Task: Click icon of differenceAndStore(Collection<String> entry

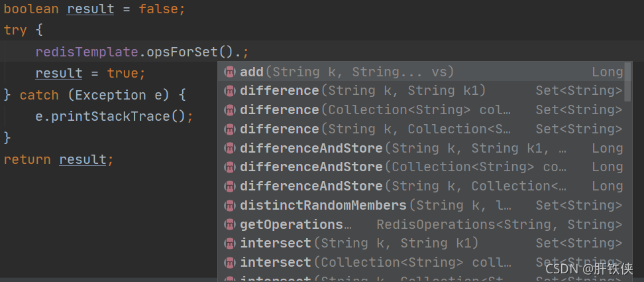Action: pyautogui.click(x=230, y=167)
